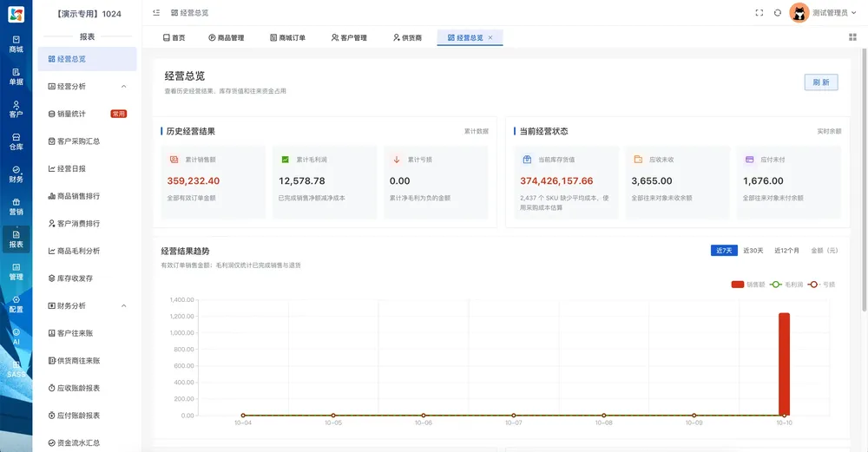This screenshot has width=868, height=452.
Task: Switch to the 商城订单 tab
Action: 287,37
